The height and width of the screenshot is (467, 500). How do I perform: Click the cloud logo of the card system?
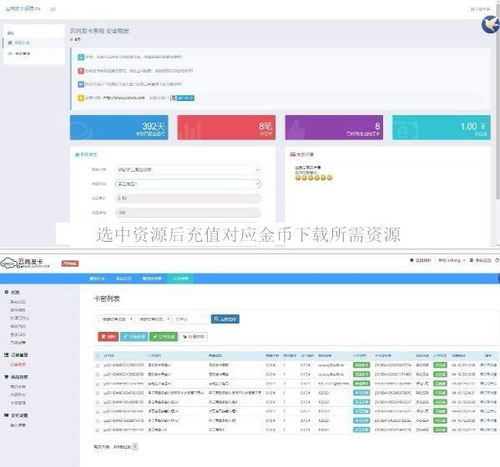(x=9, y=263)
